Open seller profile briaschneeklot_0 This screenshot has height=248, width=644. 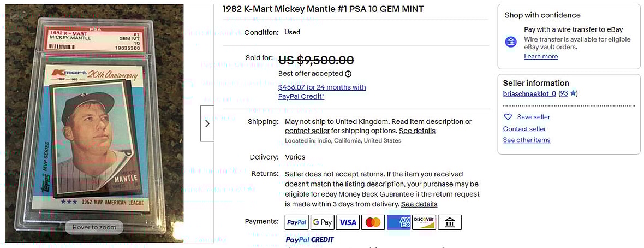point(529,93)
